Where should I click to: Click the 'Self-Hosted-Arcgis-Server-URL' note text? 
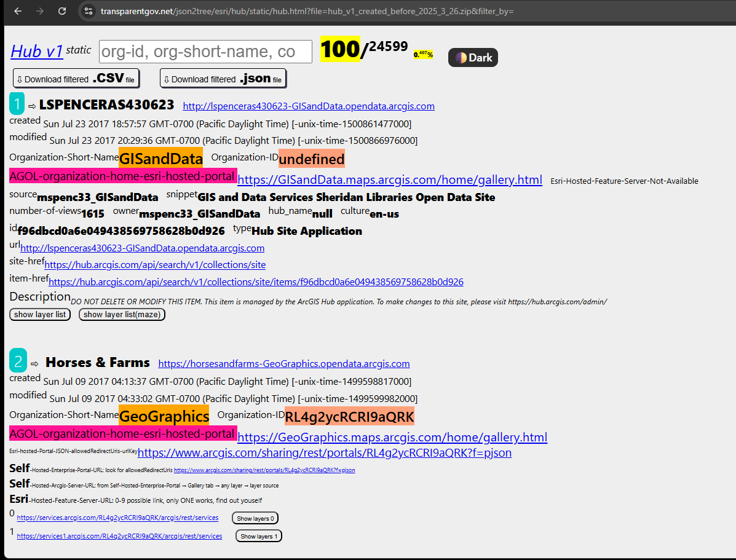(144, 484)
